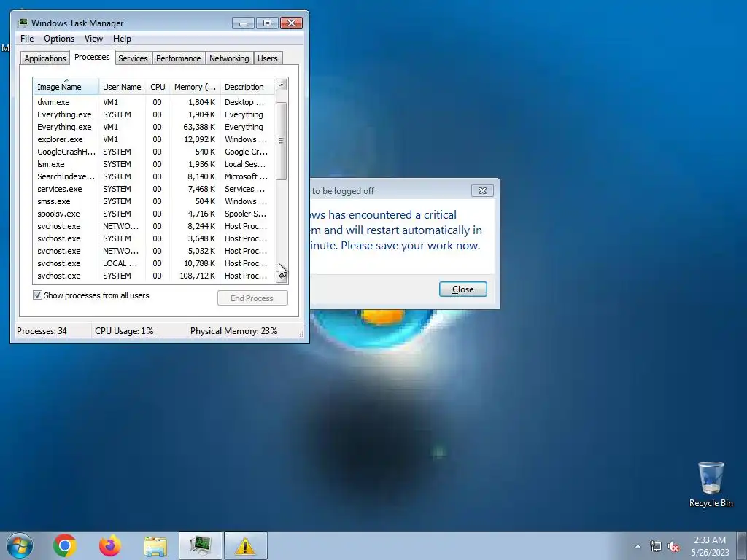Open the File menu

point(27,39)
